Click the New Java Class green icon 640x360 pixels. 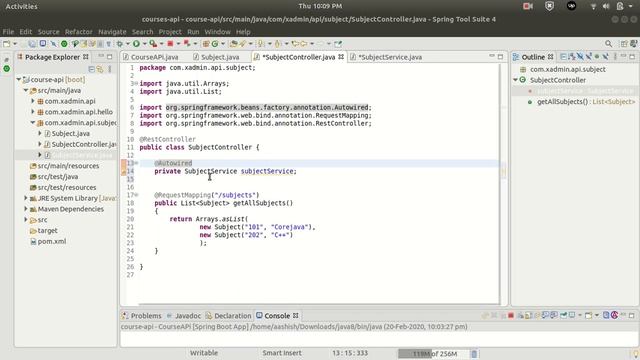[215, 44]
